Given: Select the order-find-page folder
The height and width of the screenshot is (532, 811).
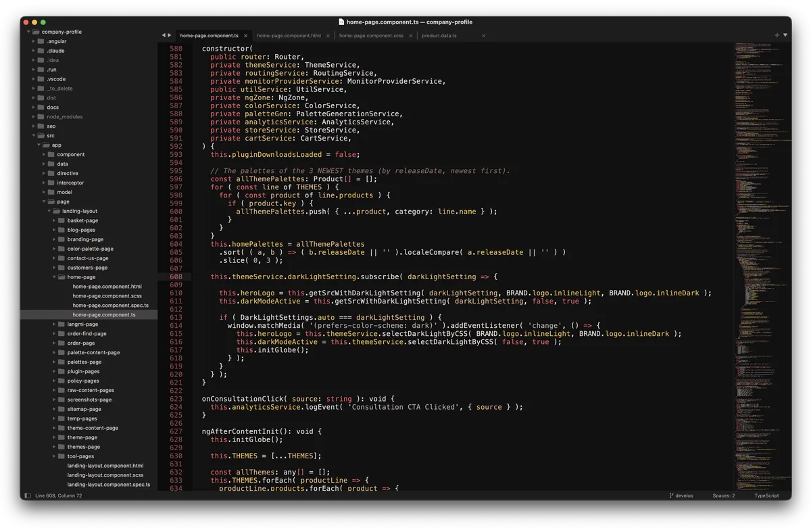Looking at the screenshot, I should tap(87, 334).
